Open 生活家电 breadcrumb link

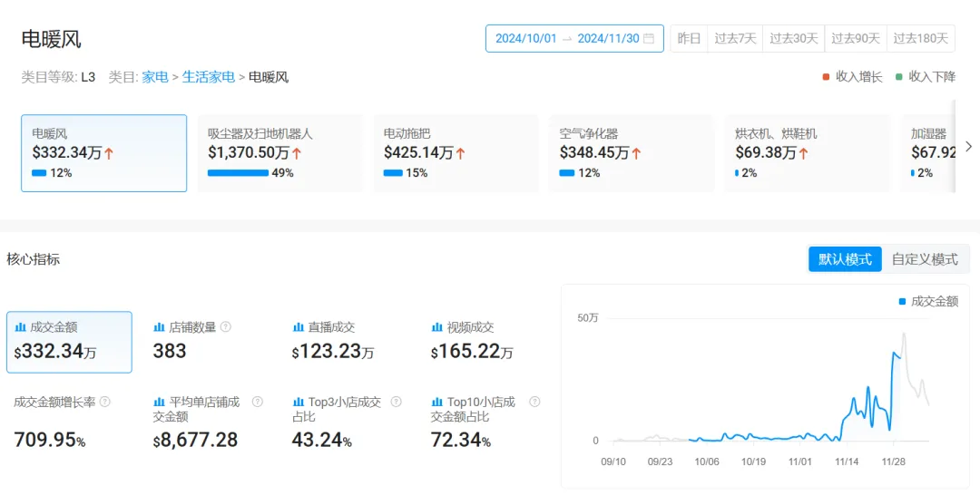pos(209,77)
